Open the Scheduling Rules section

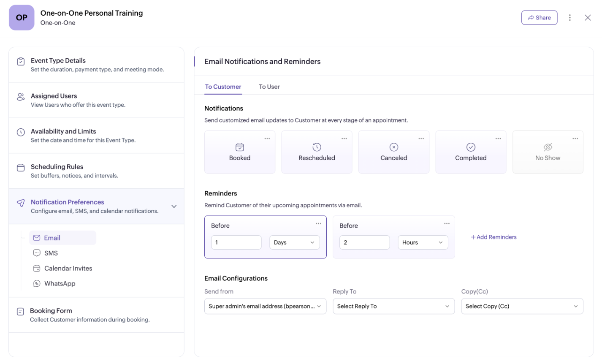tap(96, 171)
